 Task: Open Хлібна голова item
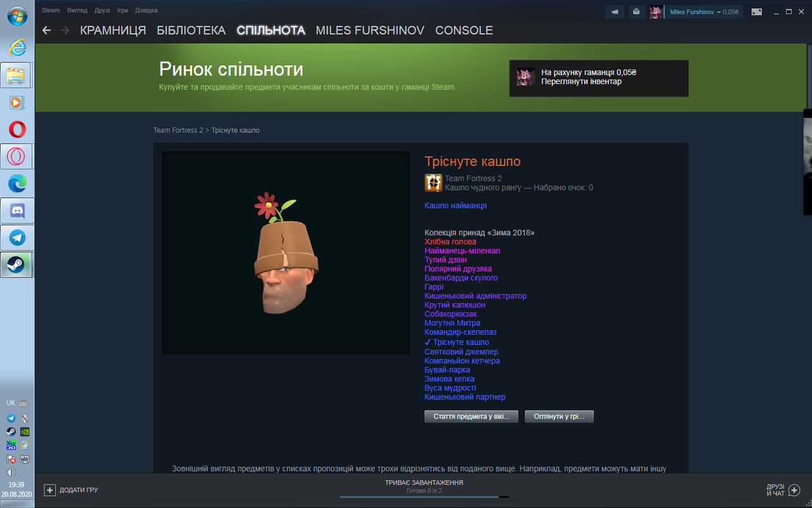(x=450, y=242)
